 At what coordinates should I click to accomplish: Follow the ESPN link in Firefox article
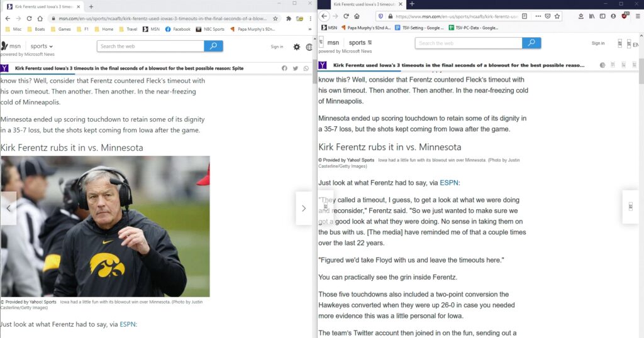click(x=449, y=183)
